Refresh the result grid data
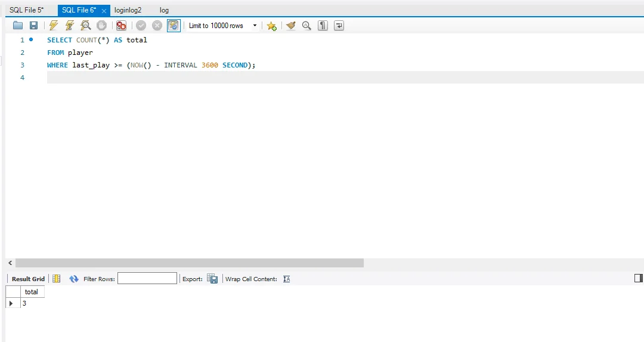Viewport: 644px width, 342px height. (x=74, y=279)
